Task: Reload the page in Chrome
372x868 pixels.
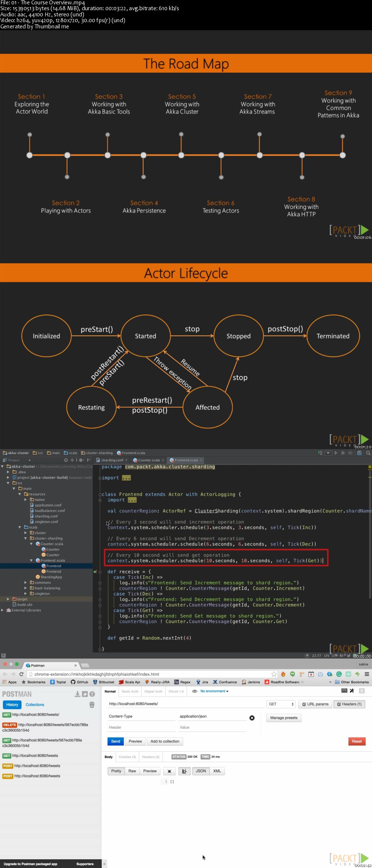Action: click(x=21, y=674)
